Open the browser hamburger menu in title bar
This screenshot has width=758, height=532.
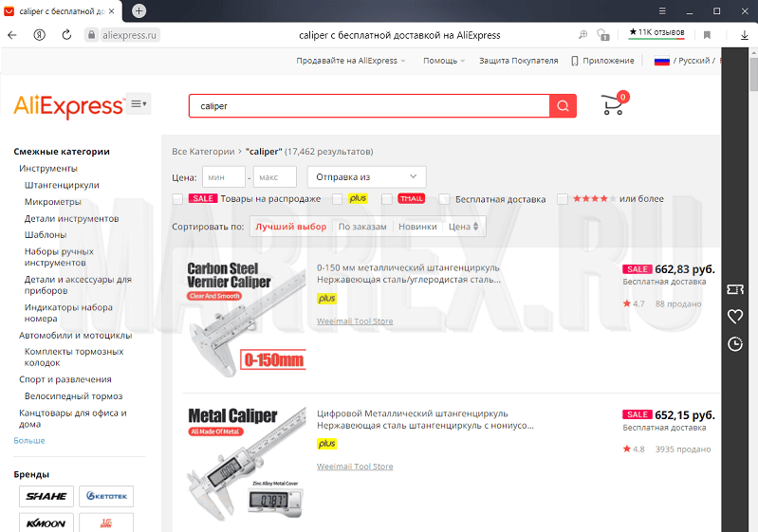(662, 11)
